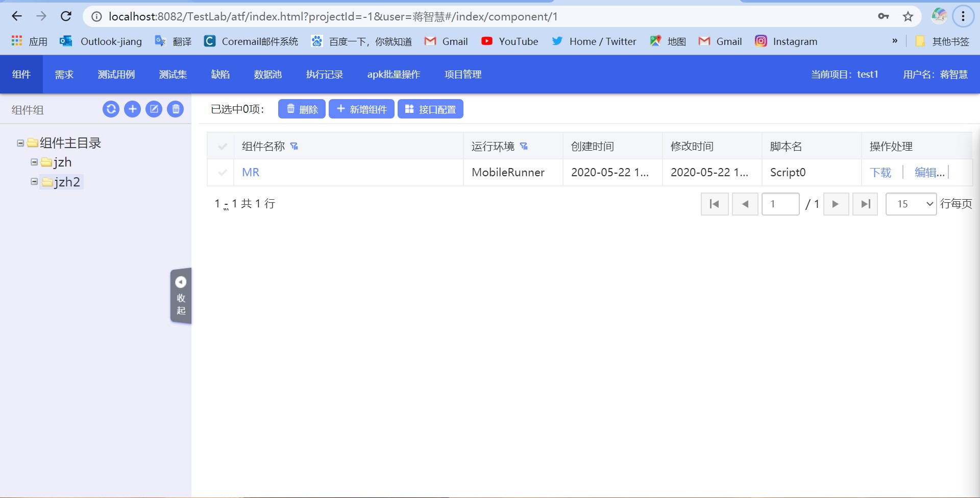Open the MR component link
980x498 pixels.
point(250,172)
